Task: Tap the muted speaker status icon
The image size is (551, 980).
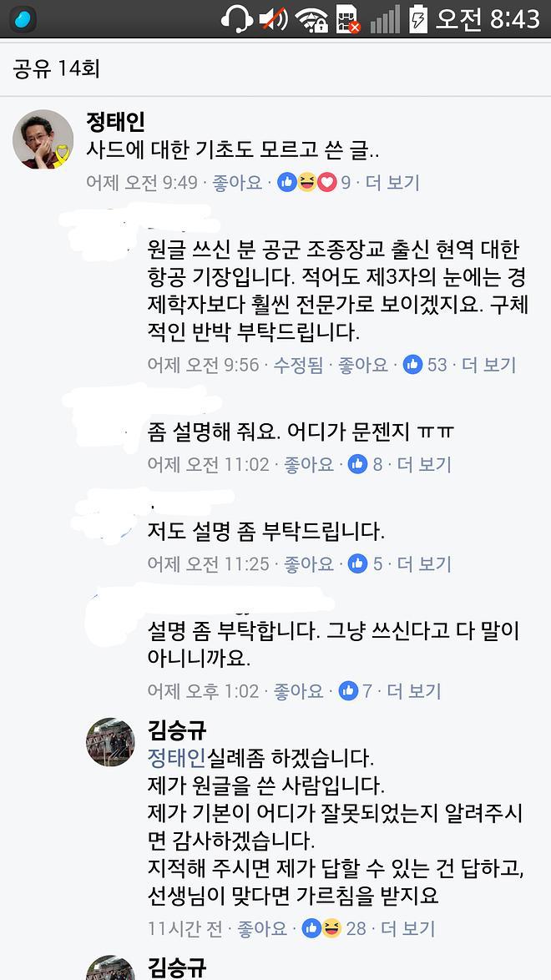Action: click(274, 18)
